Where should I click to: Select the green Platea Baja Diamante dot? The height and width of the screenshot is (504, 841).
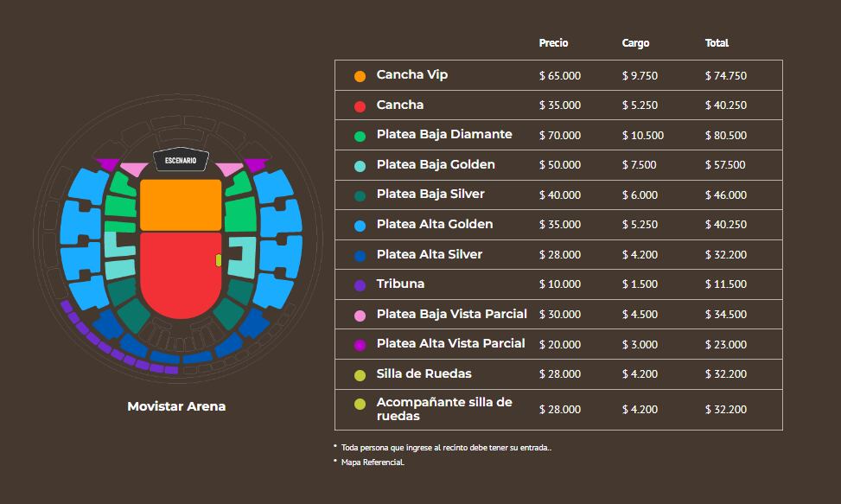pos(360,136)
